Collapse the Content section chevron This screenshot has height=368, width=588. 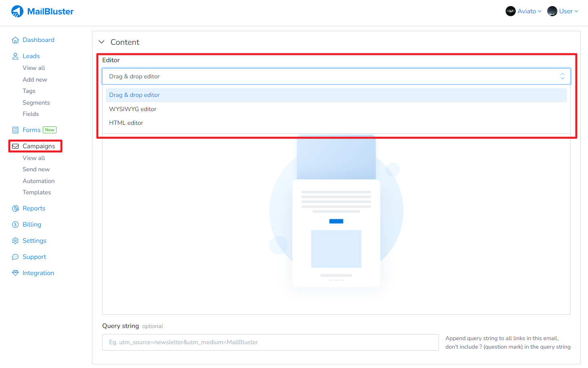click(102, 42)
